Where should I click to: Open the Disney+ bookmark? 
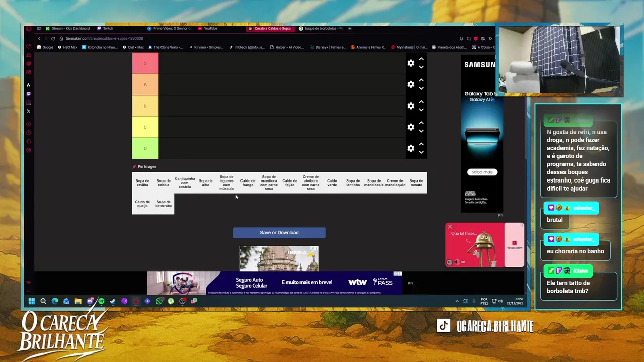pos(329,47)
